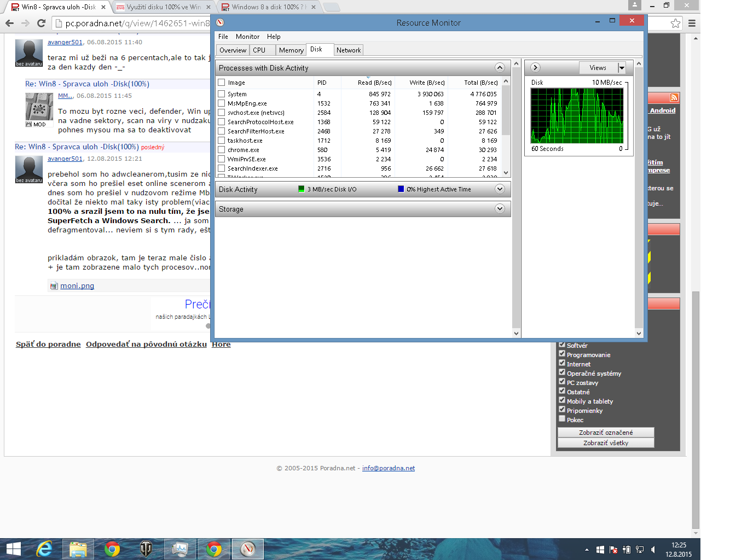
Task: Click the Zobraziť označené button
Action: click(x=606, y=432)
